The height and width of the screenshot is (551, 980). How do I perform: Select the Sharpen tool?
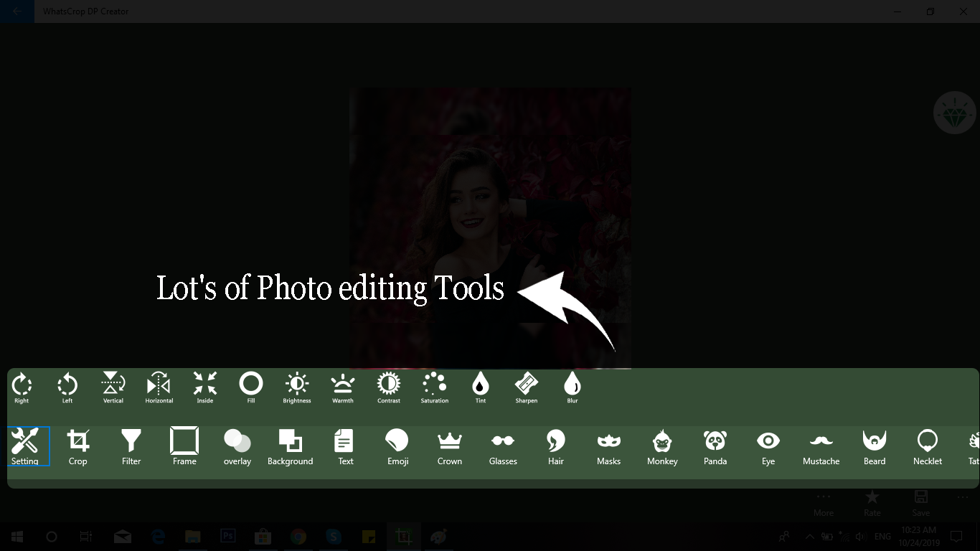pos(527,387)
